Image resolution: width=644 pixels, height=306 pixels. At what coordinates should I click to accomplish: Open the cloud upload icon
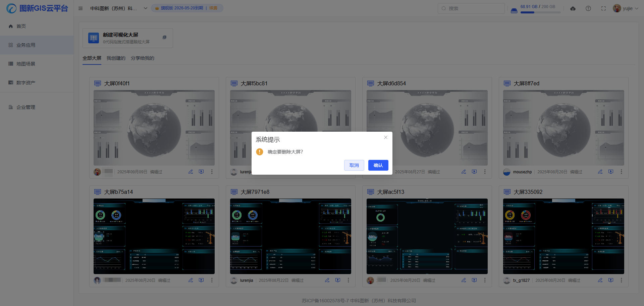tap(573, 8)
